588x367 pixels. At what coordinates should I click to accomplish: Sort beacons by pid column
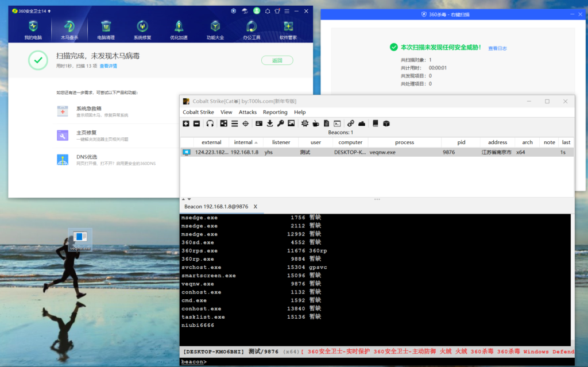(x=461, y=142)
